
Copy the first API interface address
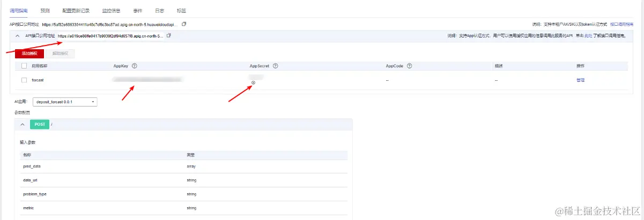pyautogui.click(x=184, y=24)
